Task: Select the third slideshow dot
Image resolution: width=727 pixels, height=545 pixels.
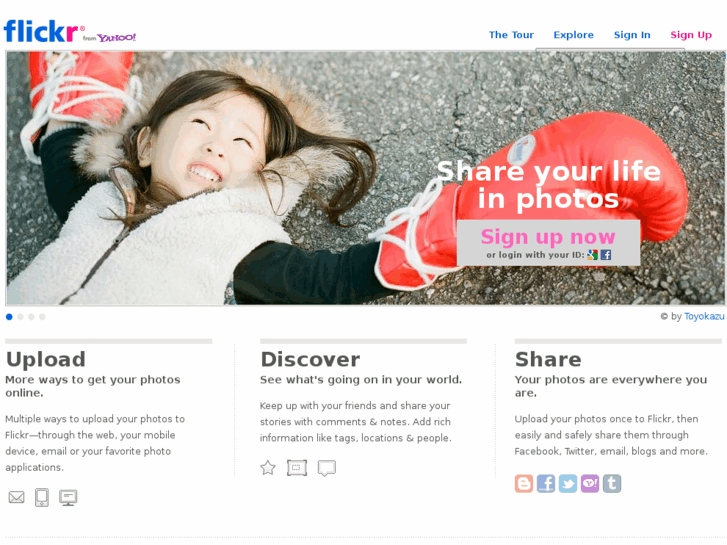Action: pos(31,317)
